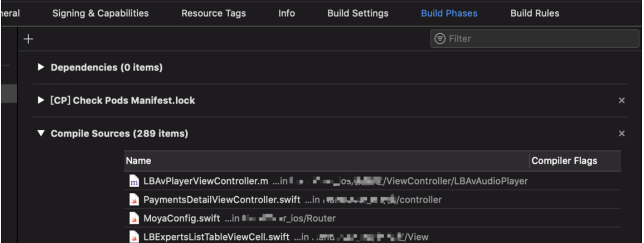Sort by the Name column header
Image resolution: width=644 pixels, height=243 pixels.
pos(327,161)
